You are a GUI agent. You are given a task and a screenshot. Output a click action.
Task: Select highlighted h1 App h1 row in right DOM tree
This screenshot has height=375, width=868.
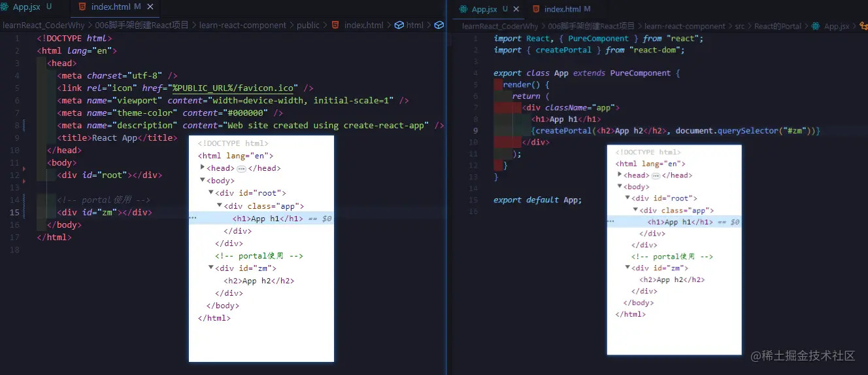675,222
